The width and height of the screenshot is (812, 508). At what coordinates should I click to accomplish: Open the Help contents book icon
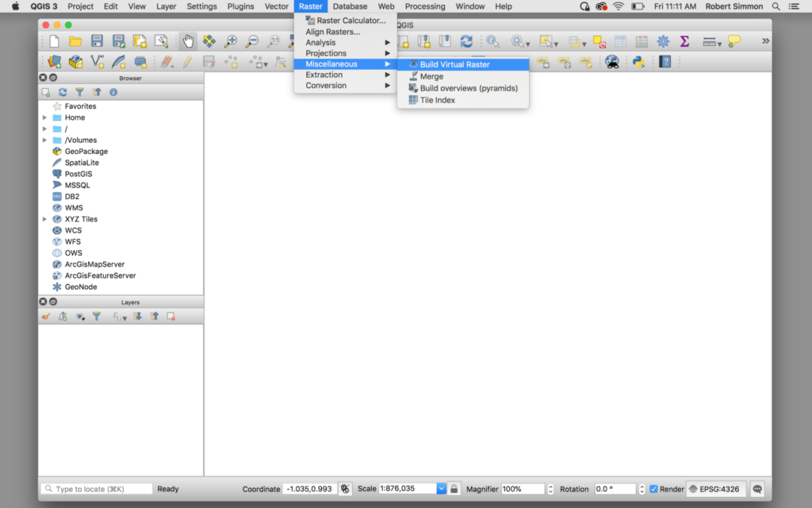coord(665,62)
